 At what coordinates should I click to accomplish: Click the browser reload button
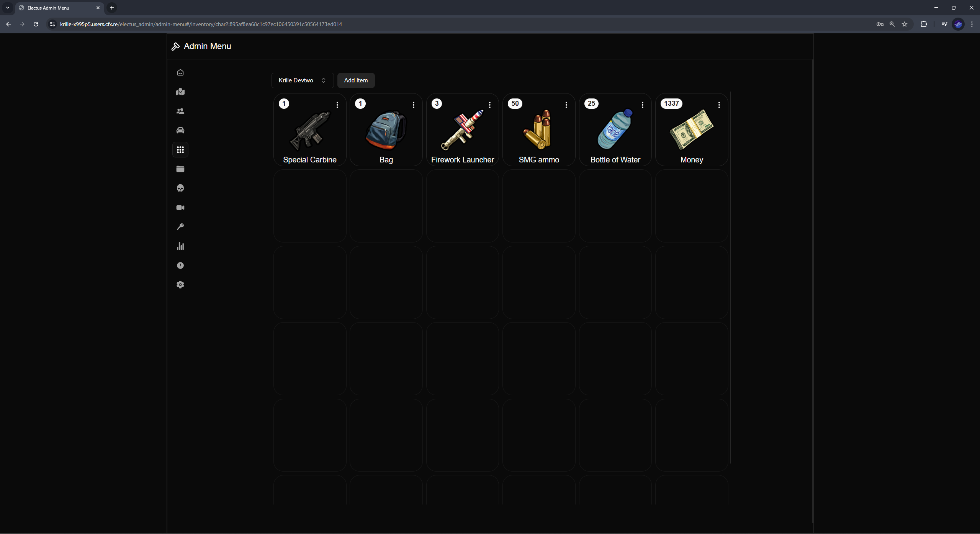[x=36, y=24]
